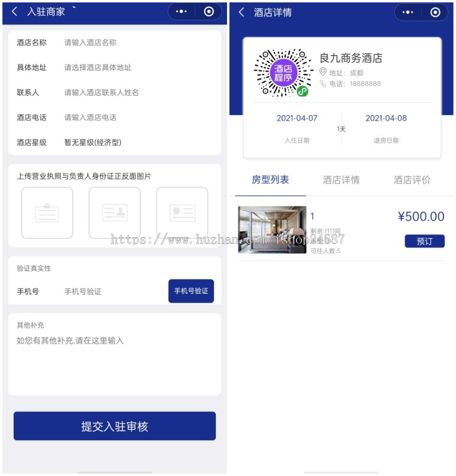Screen dimensions: 456x476
Task: Tap the hotel mini-program QR code
Action: point(283,73)
